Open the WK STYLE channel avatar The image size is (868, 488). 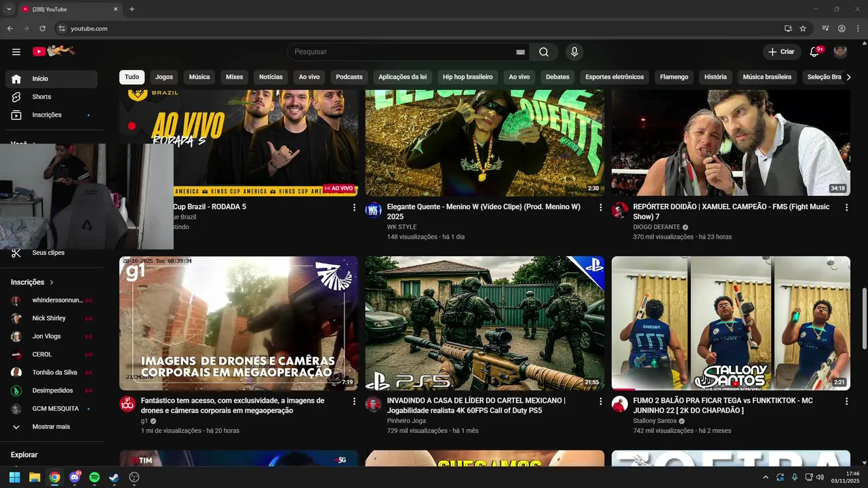point(374,210)
